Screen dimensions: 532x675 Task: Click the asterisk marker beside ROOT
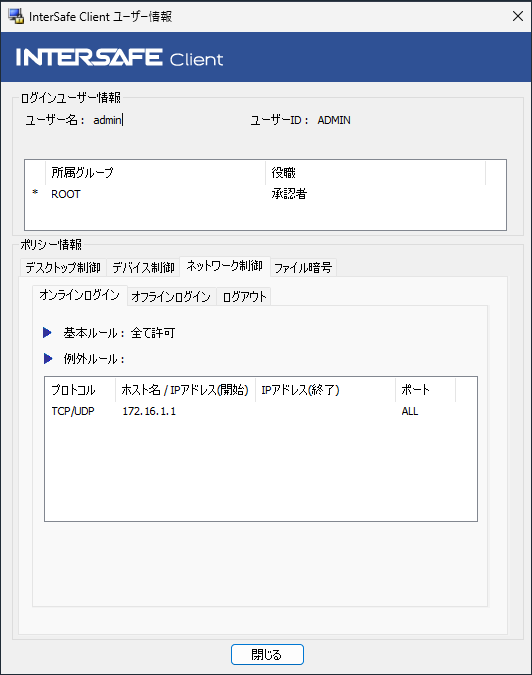(x=35, y=192)
